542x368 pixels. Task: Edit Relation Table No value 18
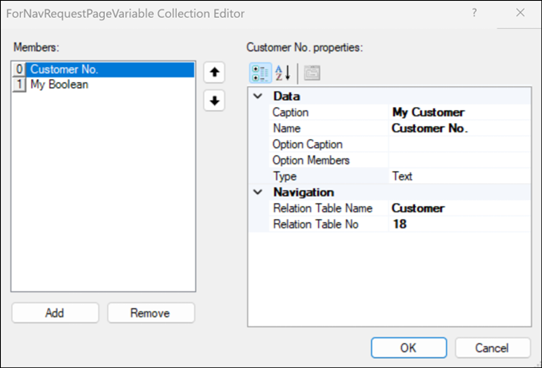tap(460, 224)
